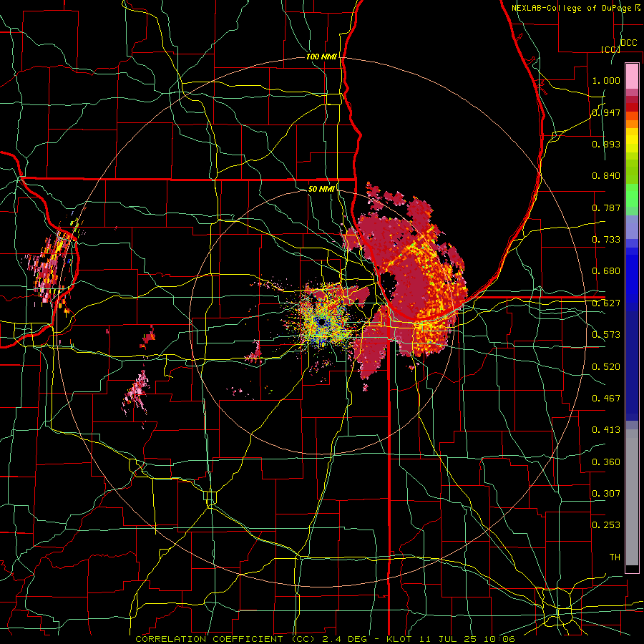644x644 pixels.
Task: Click the DCC label above color bar
Action: coord(628,43)
